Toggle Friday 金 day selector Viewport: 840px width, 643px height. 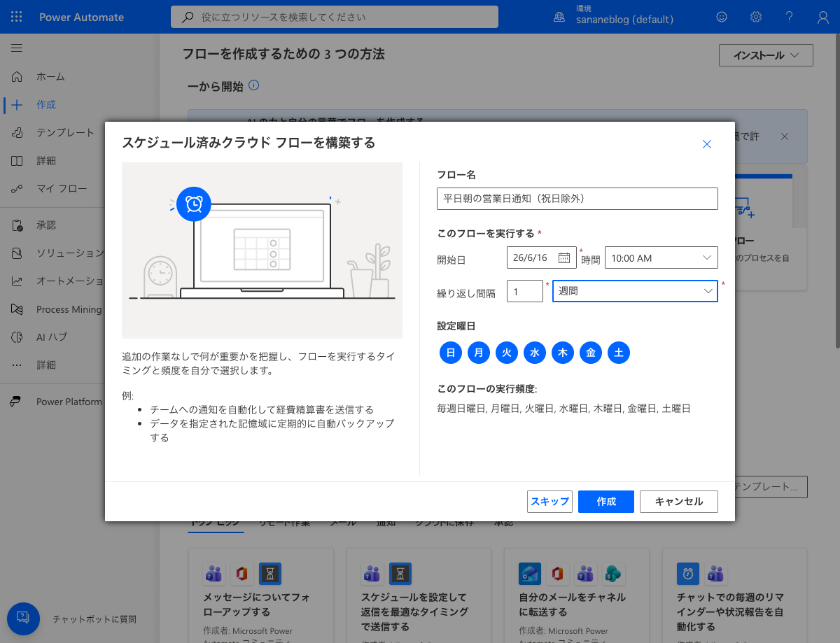[591, 353]
